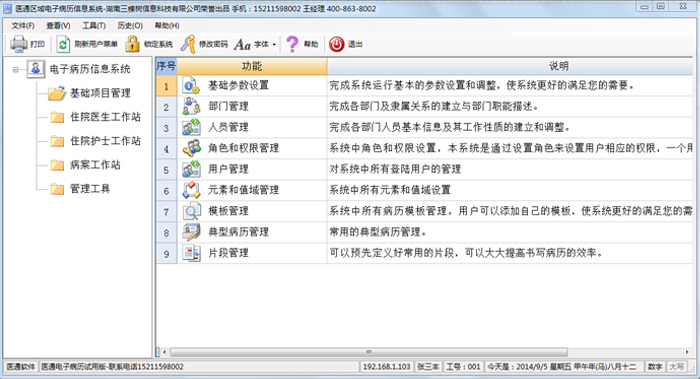Click the 模板管理 magnifier icon
The width and height of the screenshot is (700, 379).
[x=191, y=211]
